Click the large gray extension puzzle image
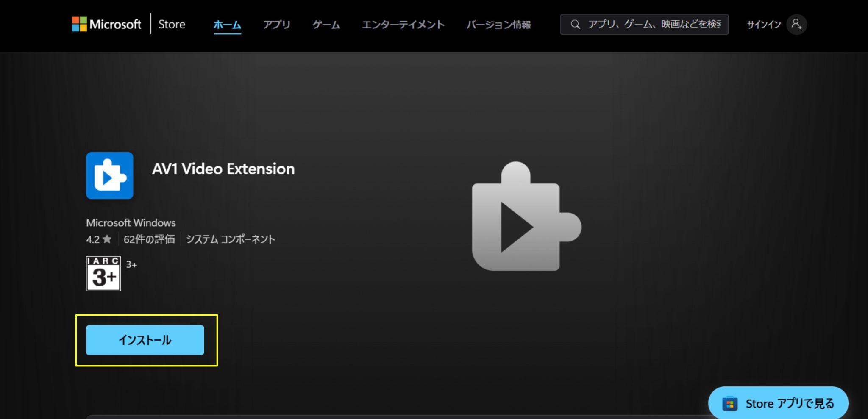The width and height of the screenshot is (868, 419). tap(527, 216)
